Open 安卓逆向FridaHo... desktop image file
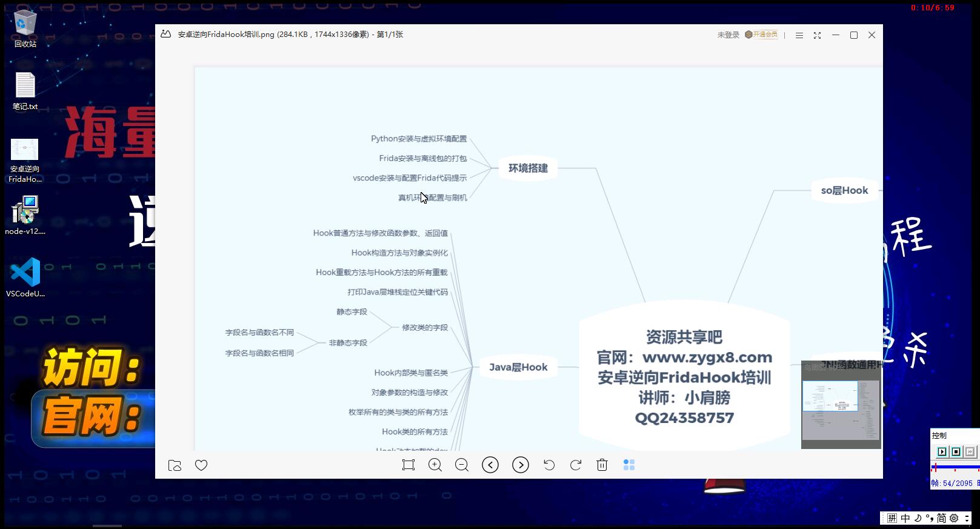This screenshot has height=529, width=980. (25, 161)
